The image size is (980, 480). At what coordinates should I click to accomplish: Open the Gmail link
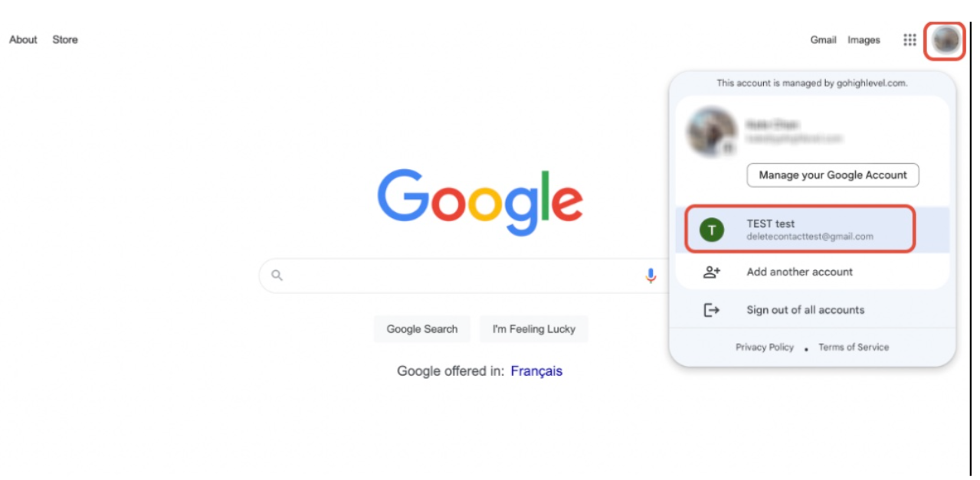(x=824, y=40)
